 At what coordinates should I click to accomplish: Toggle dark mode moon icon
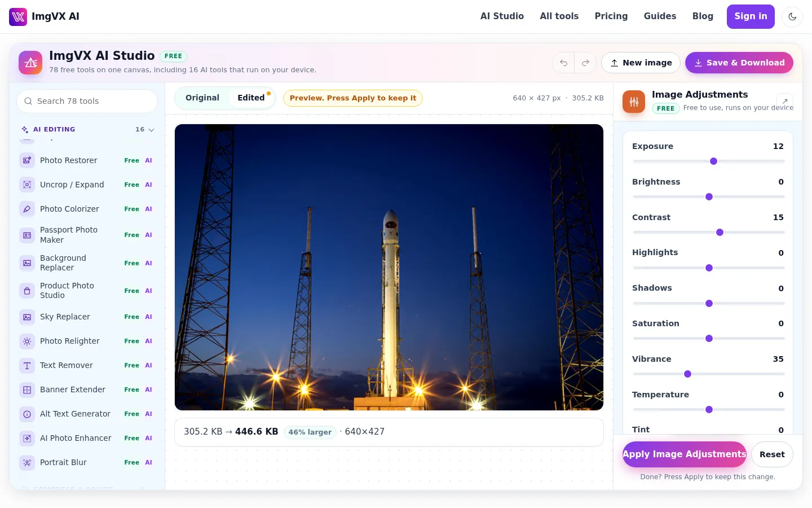pos(792,16)
